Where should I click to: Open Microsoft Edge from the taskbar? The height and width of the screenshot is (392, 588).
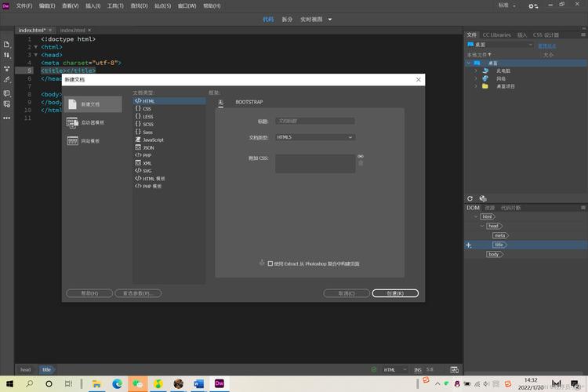pos(118,383)
